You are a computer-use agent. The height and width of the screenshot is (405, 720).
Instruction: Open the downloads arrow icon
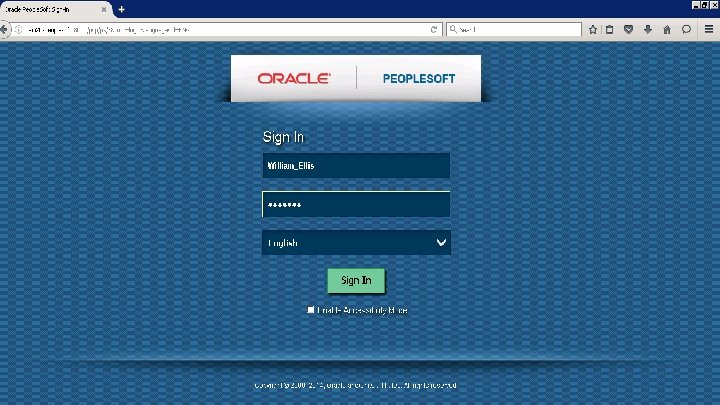pyautogui.click(x=647, y=29)
